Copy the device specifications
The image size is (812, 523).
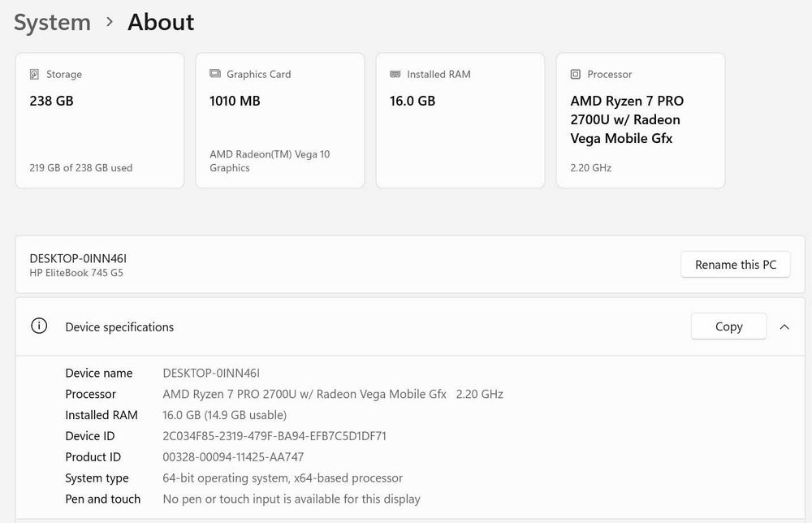click(728, 326)
